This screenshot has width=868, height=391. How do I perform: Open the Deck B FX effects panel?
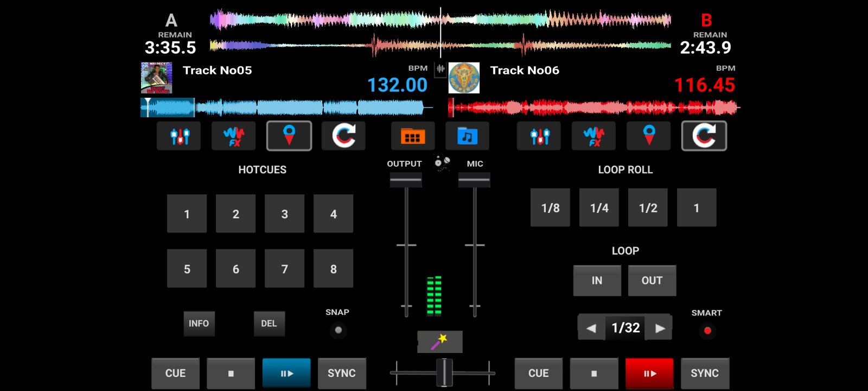pos(593,136)
